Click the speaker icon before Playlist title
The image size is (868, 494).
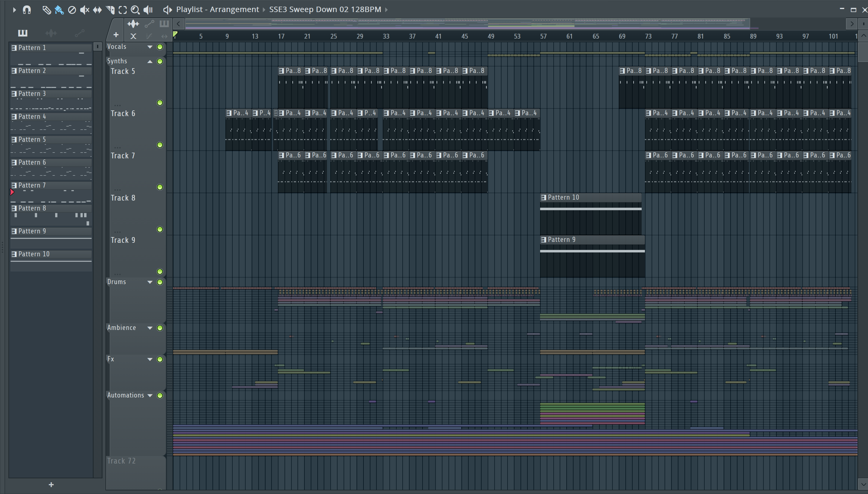coord(167,10)
